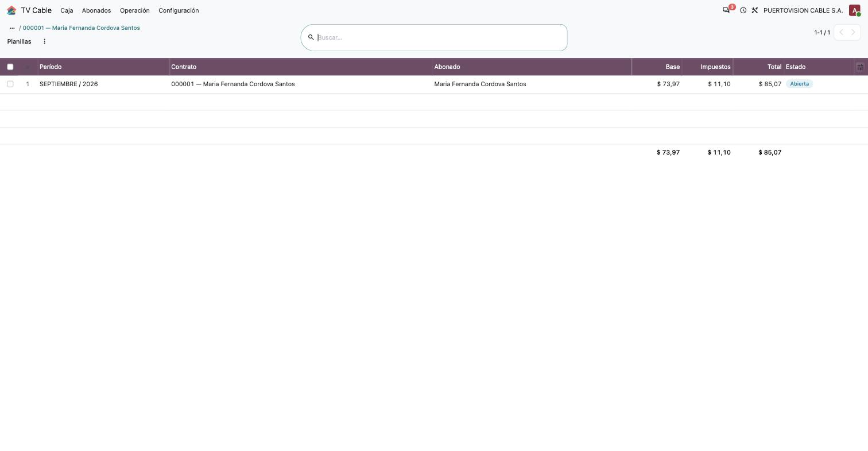This screenshot has height=451, width=868.
Task: Click the 1-1 / 1 pager counter
Action: (x=822, y=32)
